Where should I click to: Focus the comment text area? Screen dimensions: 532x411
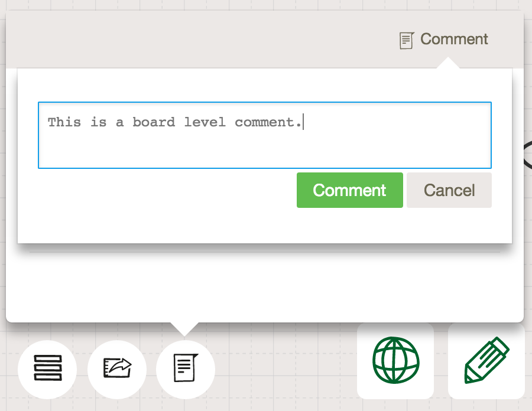tap(265, 135)
